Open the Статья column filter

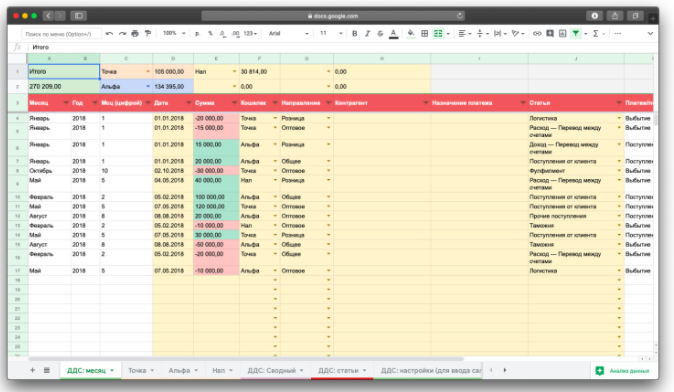[x=619, y=103]
